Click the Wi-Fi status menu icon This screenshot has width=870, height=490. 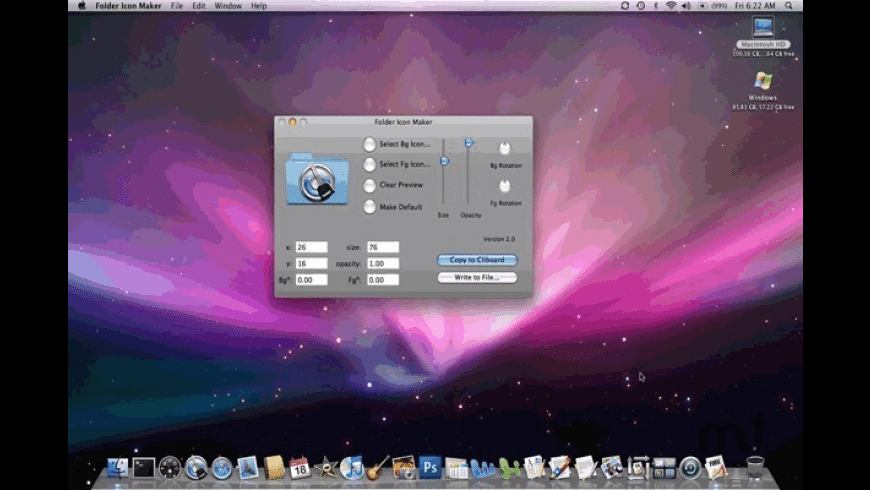tap(671, 6)
